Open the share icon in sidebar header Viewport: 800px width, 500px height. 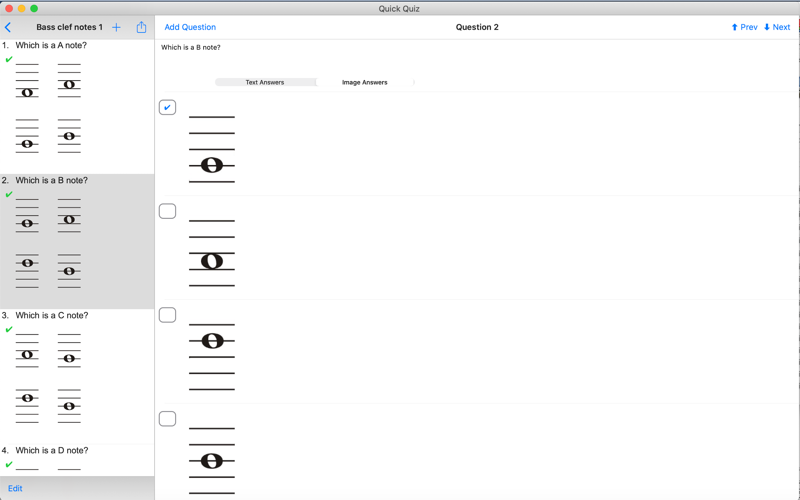[141, 27]
